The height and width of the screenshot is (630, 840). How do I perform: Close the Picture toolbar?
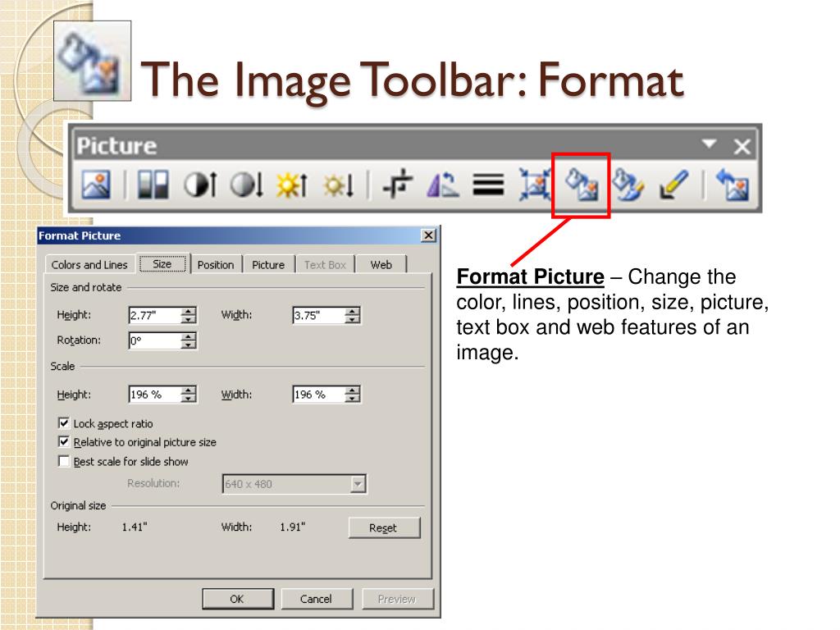pos(742,146)
